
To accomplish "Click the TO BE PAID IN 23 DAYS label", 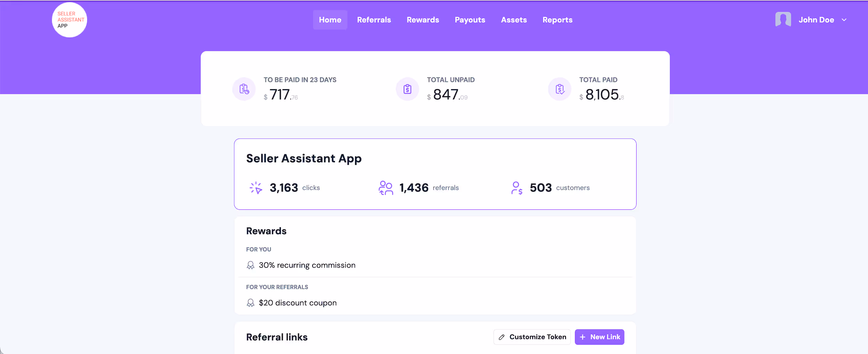I will (x=300, y=80).
